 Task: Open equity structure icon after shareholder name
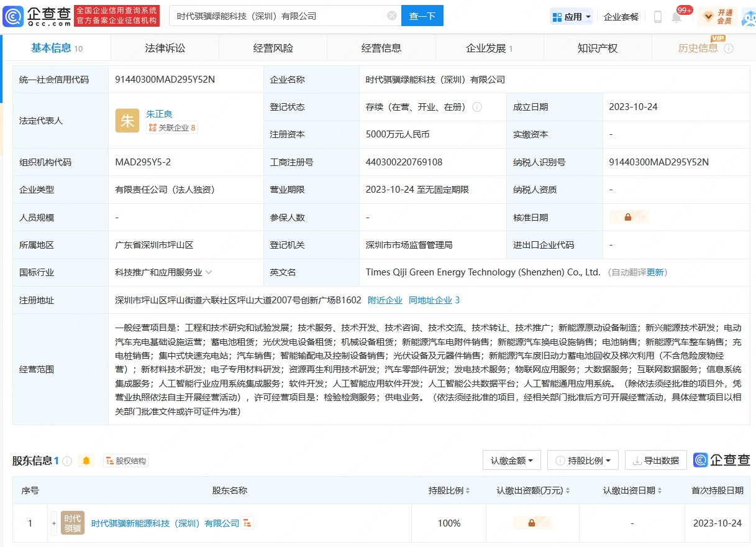click(248, 523)
